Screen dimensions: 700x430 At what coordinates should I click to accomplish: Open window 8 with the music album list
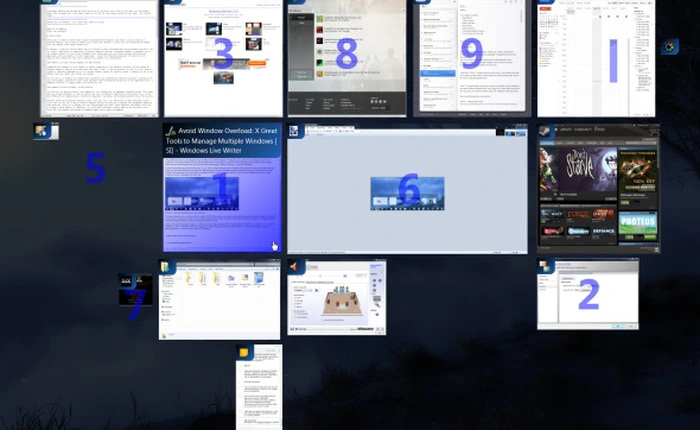point(347,58)
